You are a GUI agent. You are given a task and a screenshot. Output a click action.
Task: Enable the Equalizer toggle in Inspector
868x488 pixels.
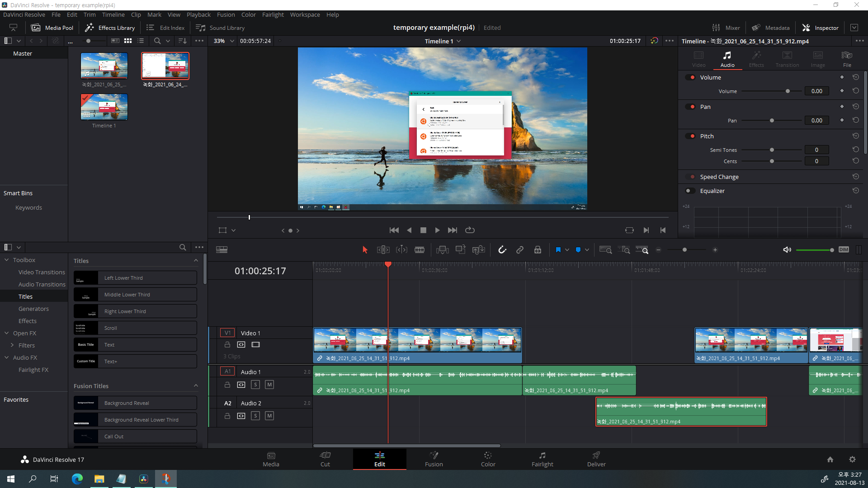pyautogui.click(x=690, y=191)
